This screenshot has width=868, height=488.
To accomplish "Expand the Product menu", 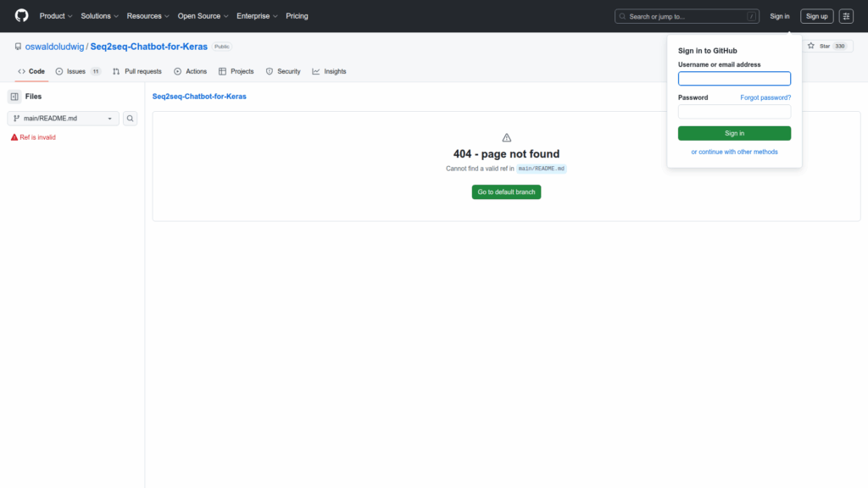I will click(x=56, y=16).
